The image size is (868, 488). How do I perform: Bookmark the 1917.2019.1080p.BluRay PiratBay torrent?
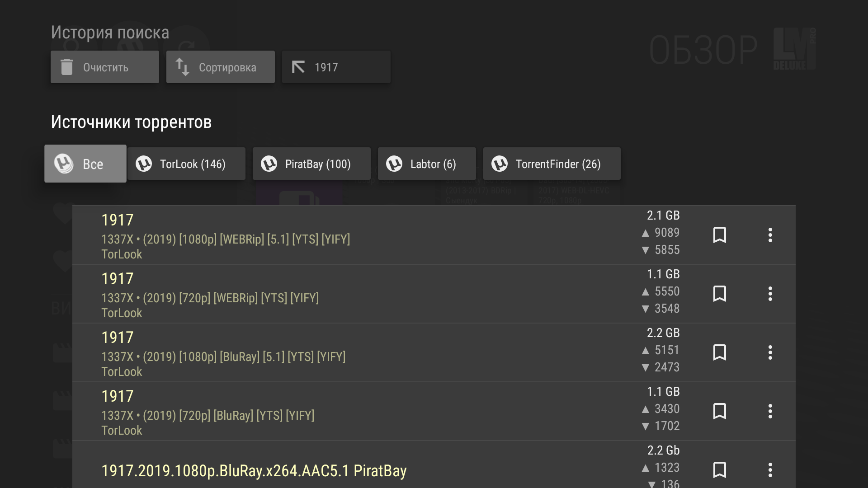tap(720, 470)
